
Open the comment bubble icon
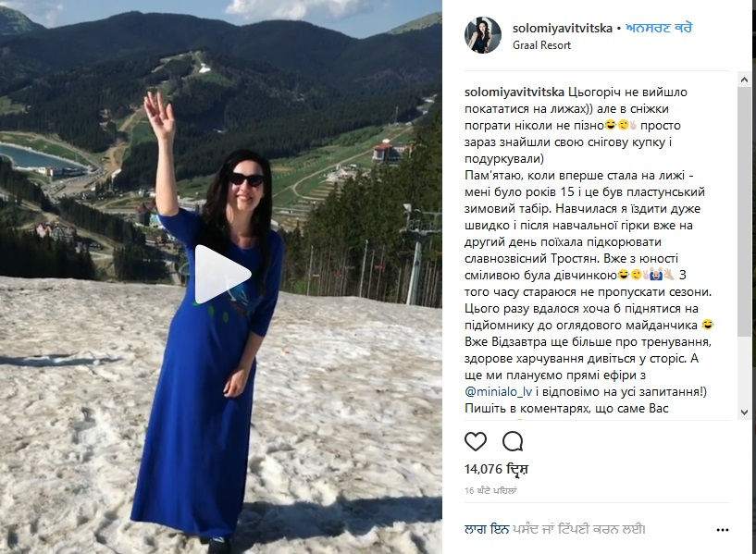tap(513, 441)
